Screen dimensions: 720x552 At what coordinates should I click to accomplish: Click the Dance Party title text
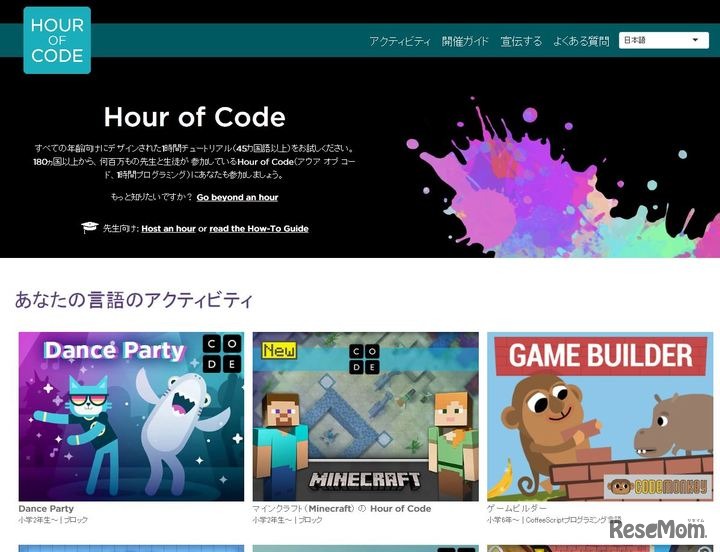coord(46,509)
